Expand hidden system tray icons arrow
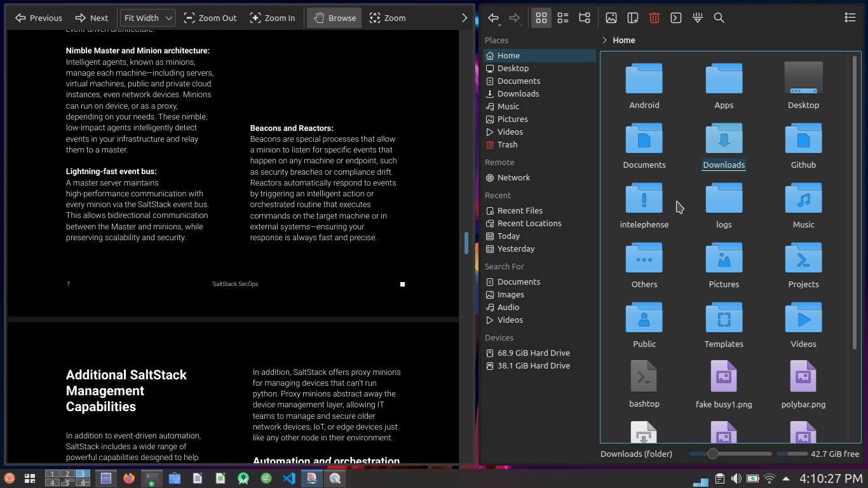This screenshot has height=488, width=868. click(786, 478)
